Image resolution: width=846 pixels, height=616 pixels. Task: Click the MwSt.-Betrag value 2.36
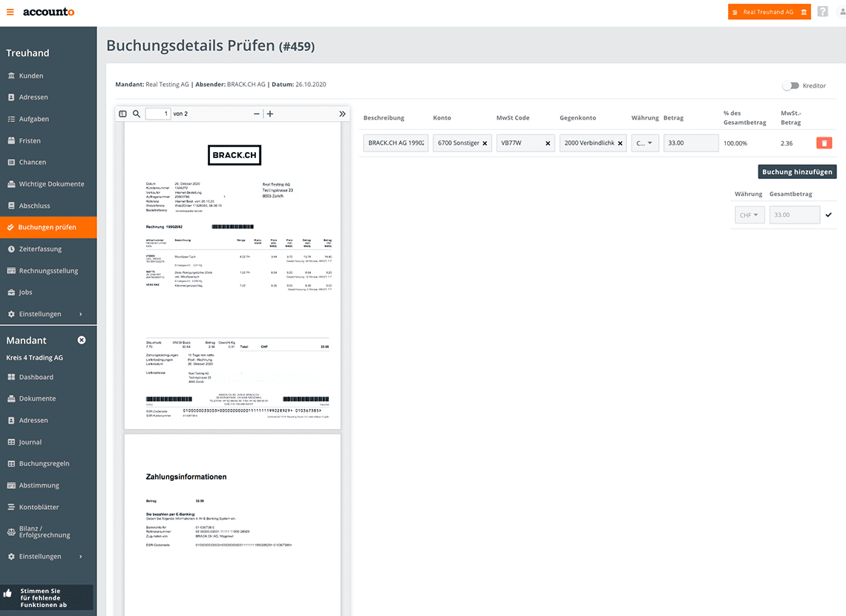[787, 143]
